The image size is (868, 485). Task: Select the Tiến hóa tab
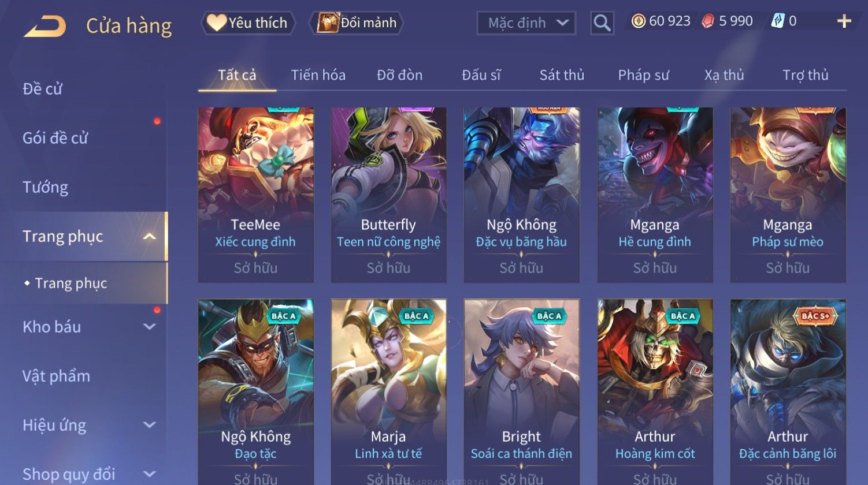click(318, 75)
